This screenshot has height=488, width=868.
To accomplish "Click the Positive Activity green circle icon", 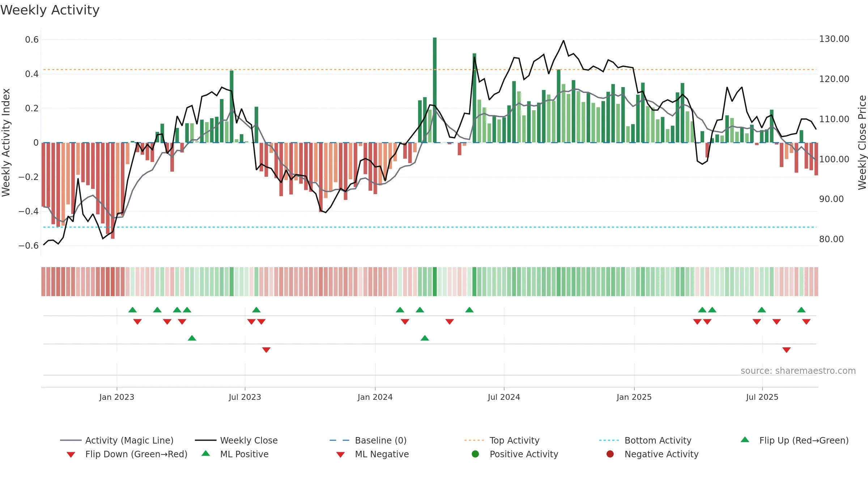I will [475, 454].
